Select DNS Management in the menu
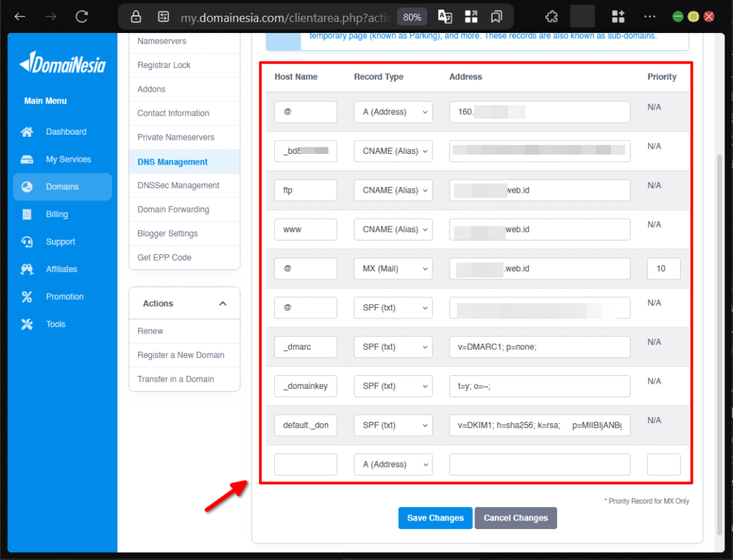 pyautogui.click(x=174, y=161)
